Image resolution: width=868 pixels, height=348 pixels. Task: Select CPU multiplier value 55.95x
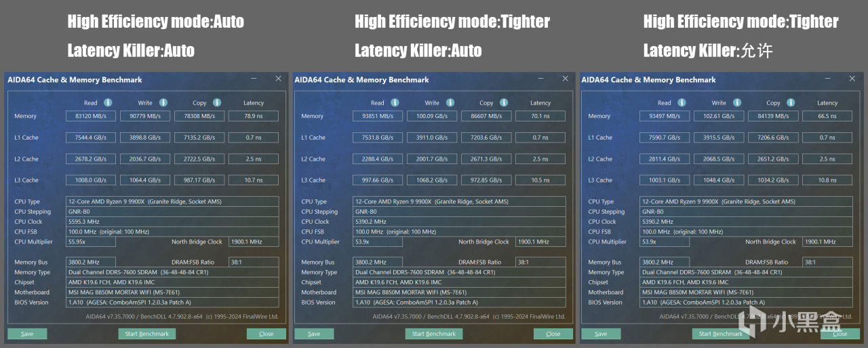coord(91,241)
